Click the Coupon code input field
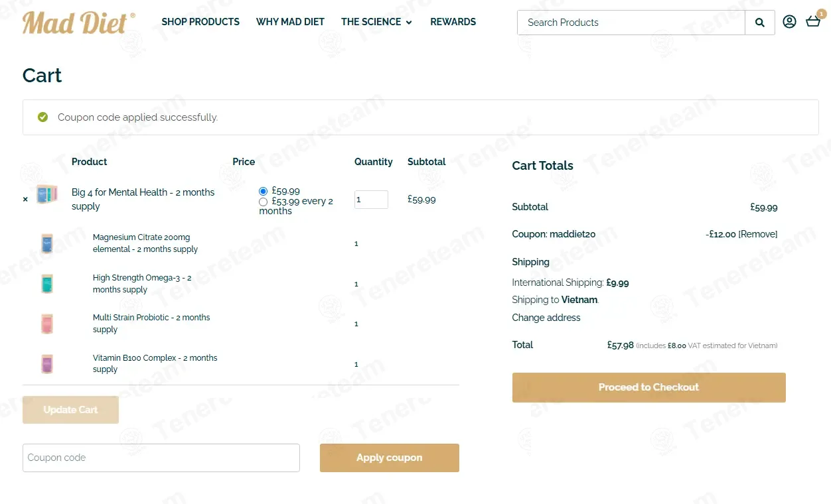831x504 pixels. (x=161, y=458)
